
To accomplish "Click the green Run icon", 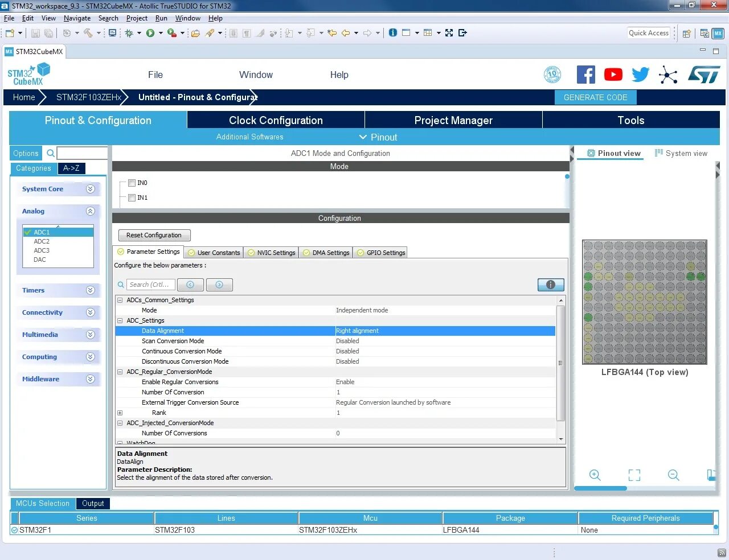I will click(150, 33).
